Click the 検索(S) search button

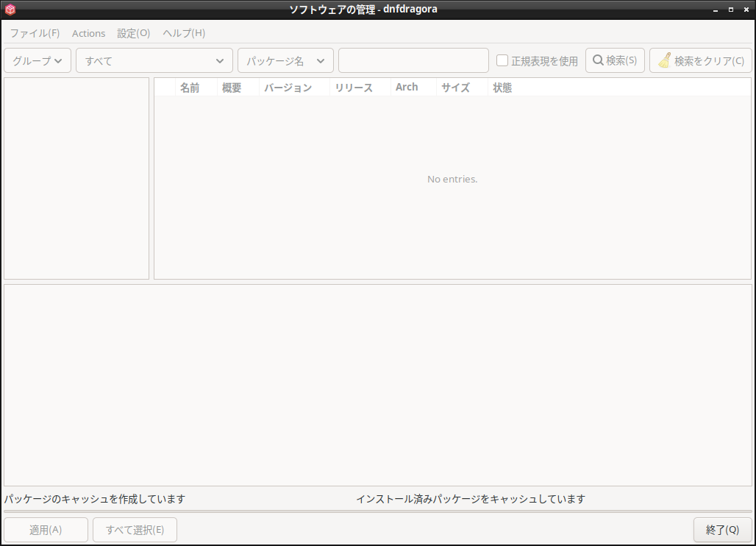coord(615,60)
